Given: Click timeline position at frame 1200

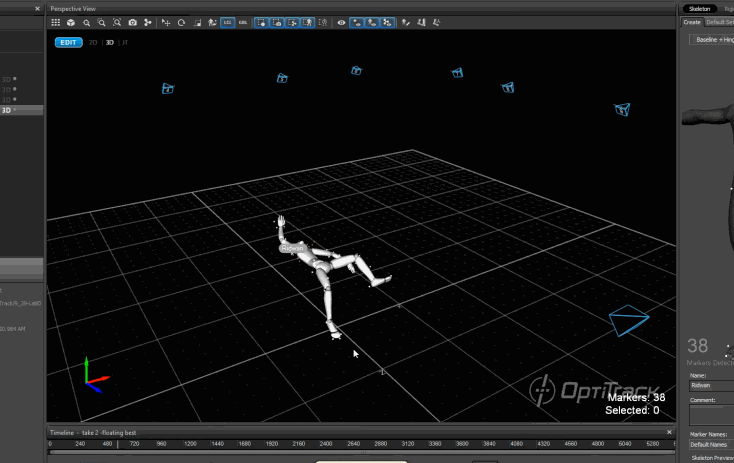Looking at the screenshot, I should coord(190,444).
